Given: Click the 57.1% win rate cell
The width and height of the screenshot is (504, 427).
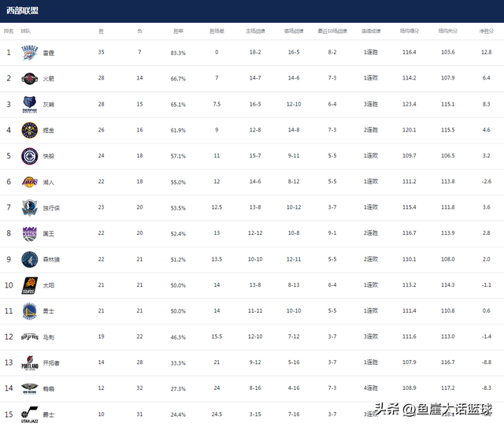Looking at the screenshot, I should click(x=178, y=156).
